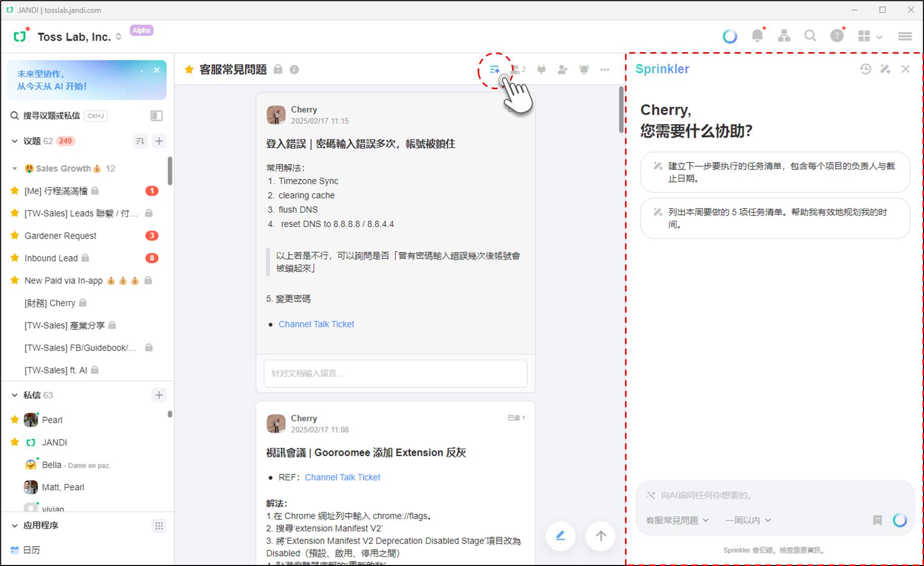Unstar the 客服常見問題 topic title
Screen dimensions: 924x566
pos(189,70)
